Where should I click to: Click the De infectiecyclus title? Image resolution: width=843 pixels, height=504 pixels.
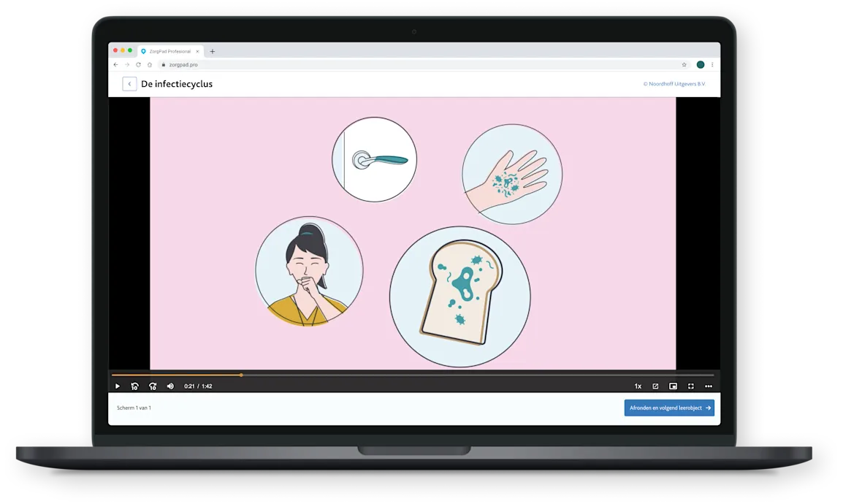177,84
